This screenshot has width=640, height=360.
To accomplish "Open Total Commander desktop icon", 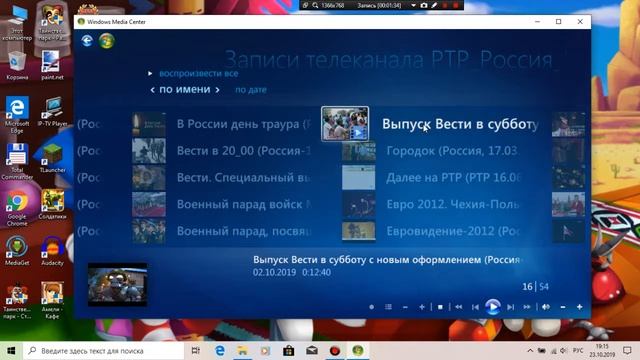I will click(17, 162).
